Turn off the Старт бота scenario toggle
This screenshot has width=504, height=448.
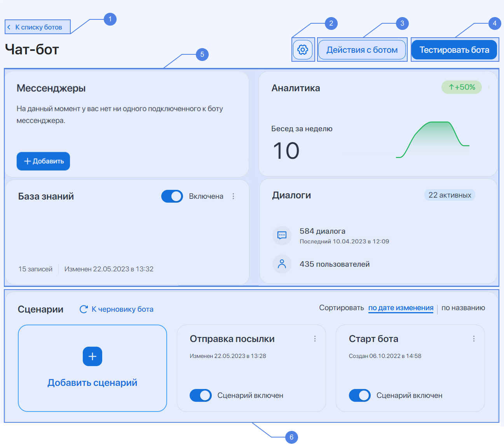(x=359, y=395)
